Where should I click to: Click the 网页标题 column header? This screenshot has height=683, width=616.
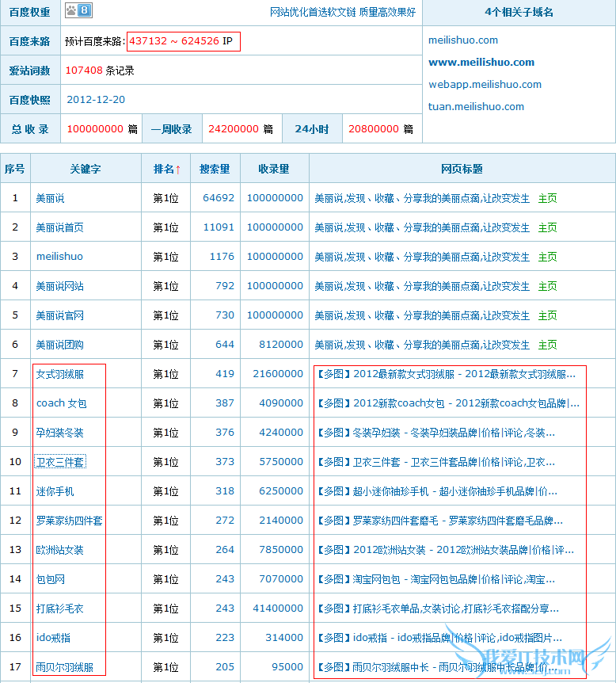click(462, 169)
